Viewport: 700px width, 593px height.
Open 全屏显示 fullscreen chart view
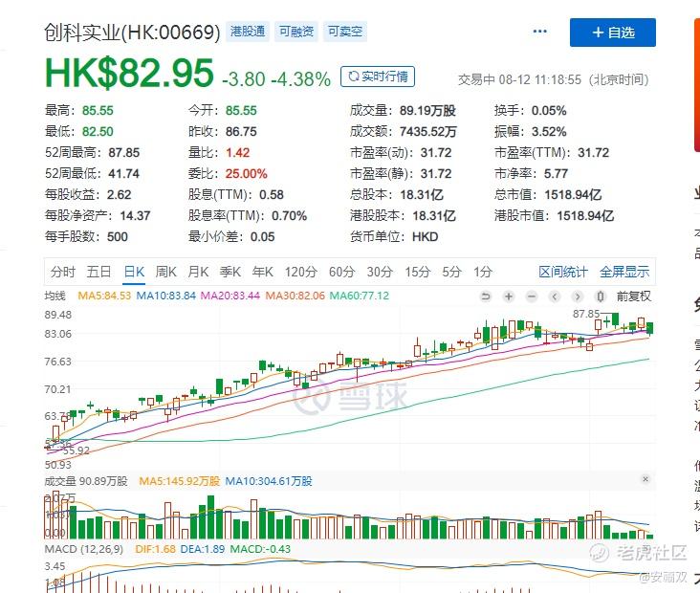pyautogui.click(x=624, y=272)
